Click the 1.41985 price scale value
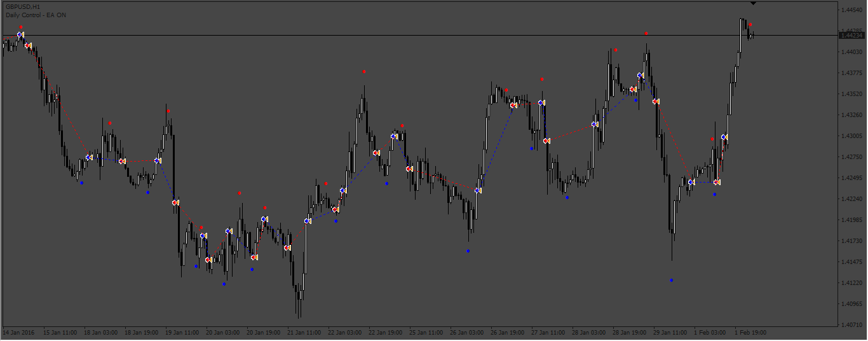 [x=851, y=220]
